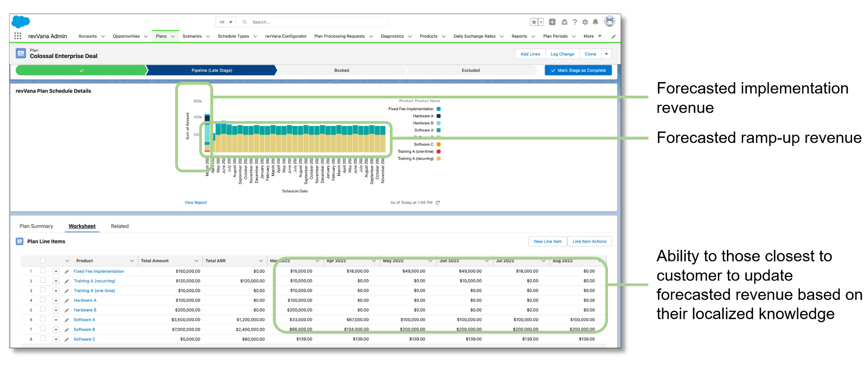Screen dimensions: 868x365
Task: Select the Booked stage in path
Action: point(342,70)
